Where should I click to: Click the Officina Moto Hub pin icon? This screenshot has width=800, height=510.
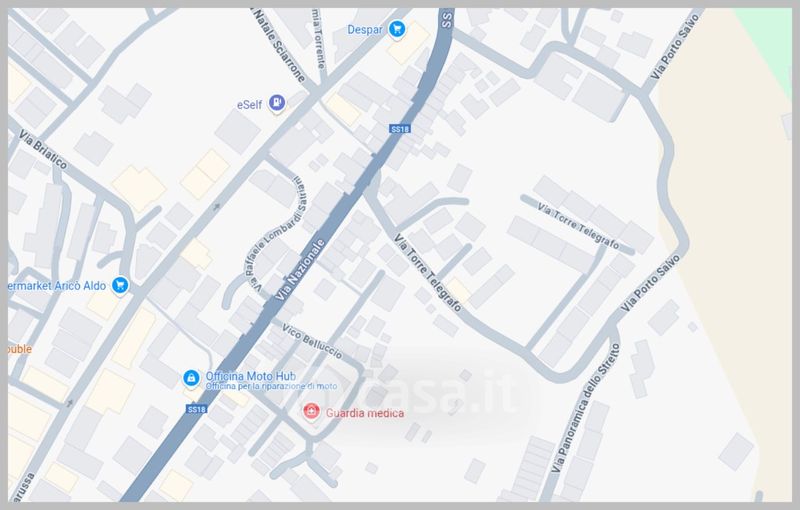tap(191, 379)
